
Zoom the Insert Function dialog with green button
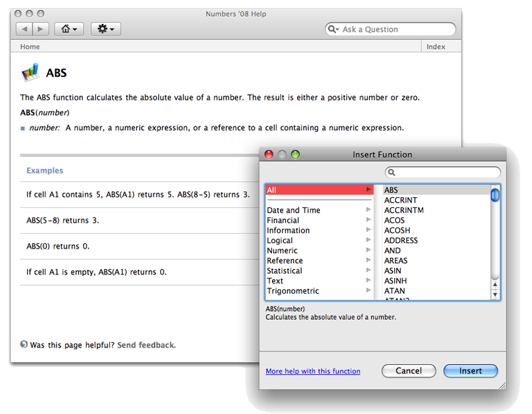coord(295,155)
